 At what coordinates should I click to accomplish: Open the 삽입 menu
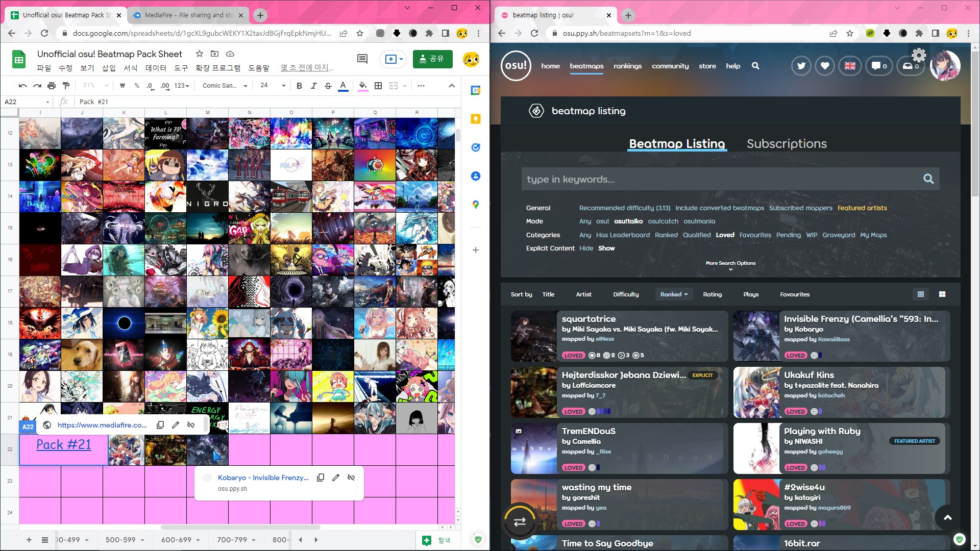109,68
